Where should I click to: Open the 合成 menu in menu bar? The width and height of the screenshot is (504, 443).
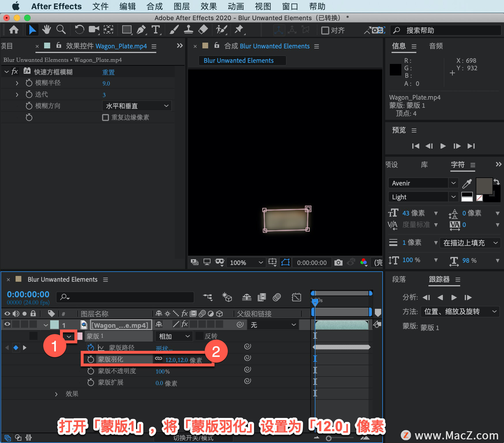155,6
